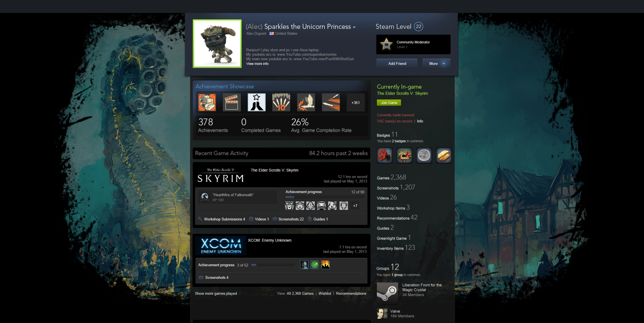This screenshot has width=644, height=323.
Task: Click the Skyrim wrench workshop icon
Action: 200,219
